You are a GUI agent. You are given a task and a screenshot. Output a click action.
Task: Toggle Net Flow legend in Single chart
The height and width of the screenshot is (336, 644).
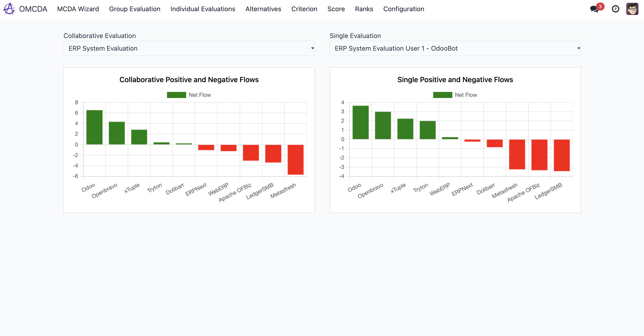point(455,95)
